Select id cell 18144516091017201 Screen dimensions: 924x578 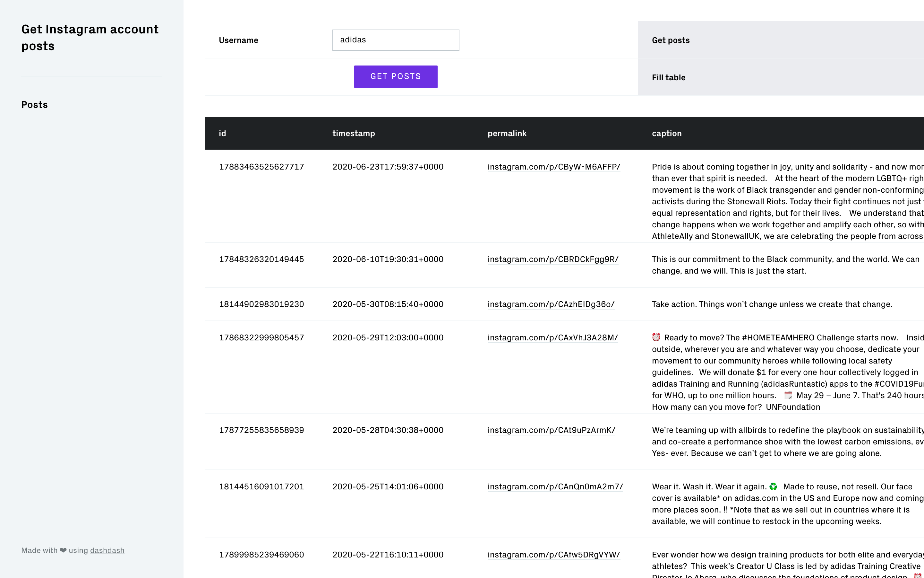pos(261,486)
